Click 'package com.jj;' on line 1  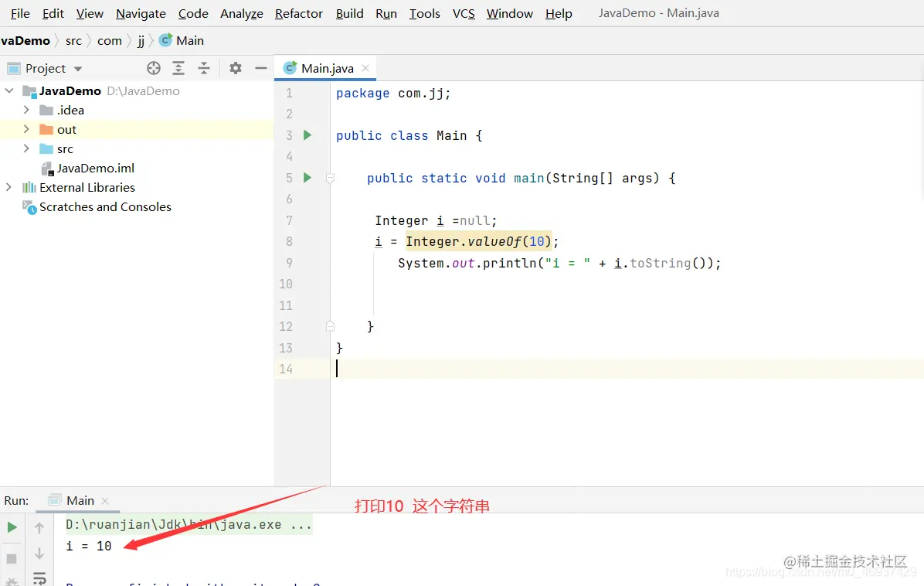click(x=393, y=93)
